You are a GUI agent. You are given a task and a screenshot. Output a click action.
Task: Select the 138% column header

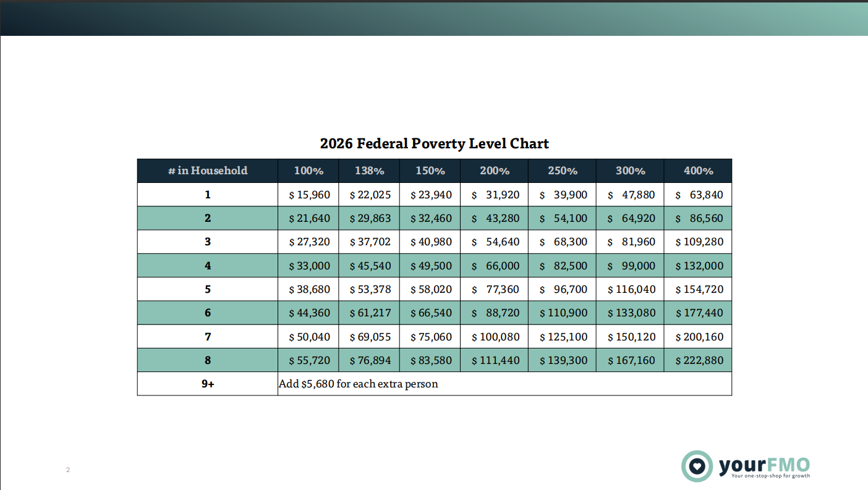click(x=368, y=171)
